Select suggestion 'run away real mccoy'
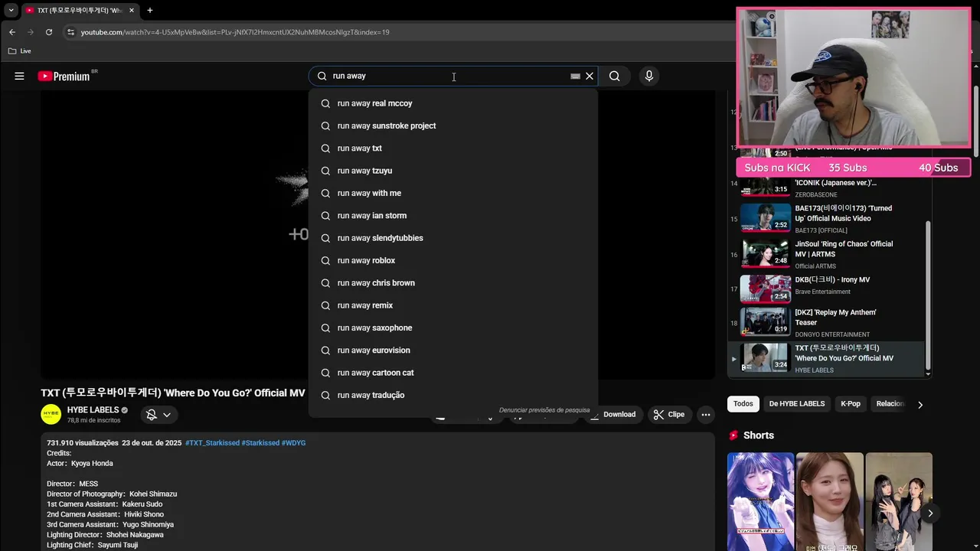This screenshot has height=551, width=980. point(453,103)
